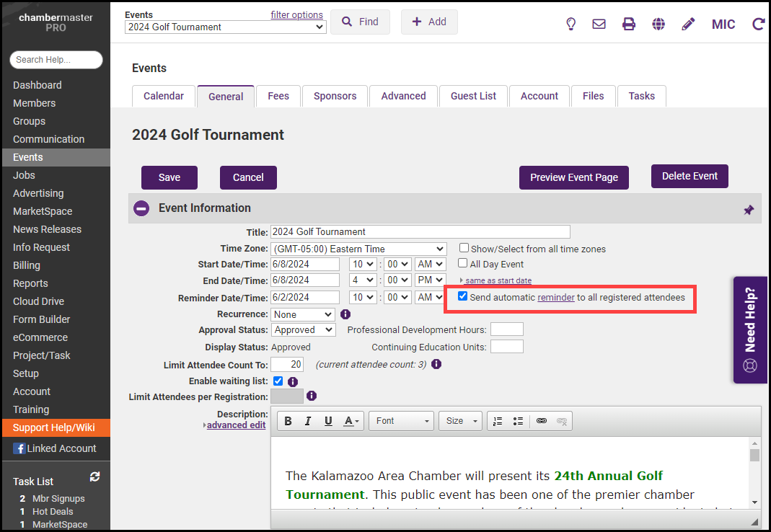Open the Approval Status dropdown
Viewport: 771px width, 532px height.
(x=303, y=329)
